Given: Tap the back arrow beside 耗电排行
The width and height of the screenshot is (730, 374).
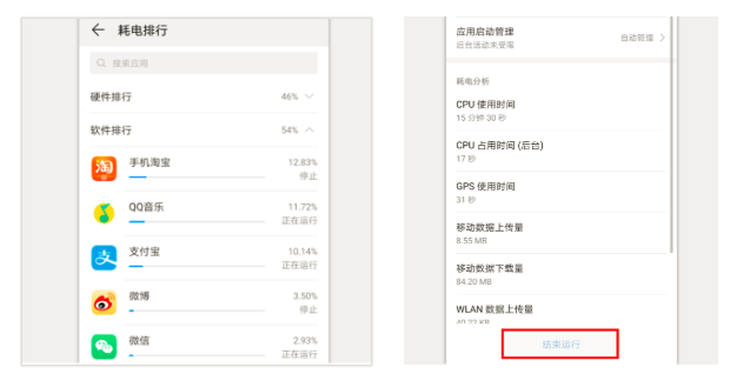Looking at the screenshot, I should pos(98,30).
